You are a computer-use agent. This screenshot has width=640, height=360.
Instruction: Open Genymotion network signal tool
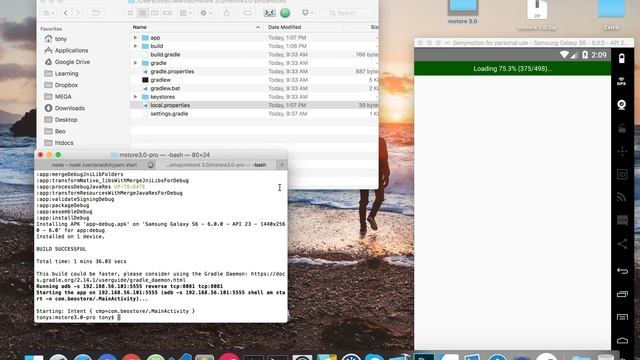coord(622,197)
